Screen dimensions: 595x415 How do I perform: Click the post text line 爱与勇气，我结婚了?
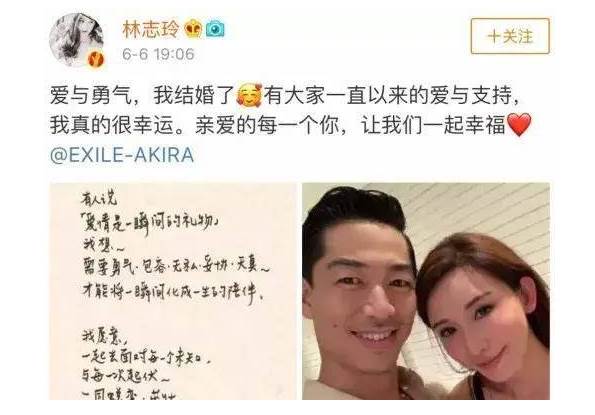(x=141, y=95)
